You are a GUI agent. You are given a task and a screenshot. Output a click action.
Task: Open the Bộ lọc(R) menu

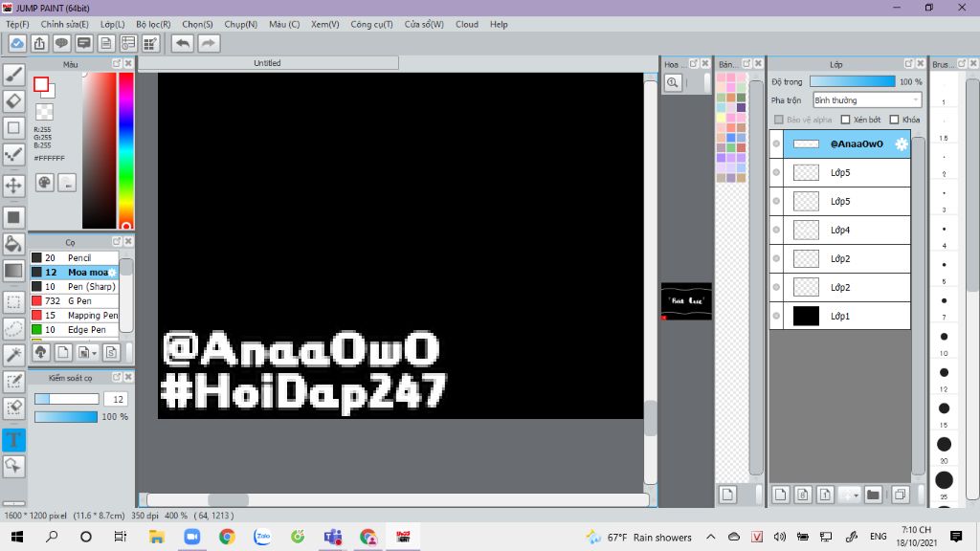click(x=153, y=24)
